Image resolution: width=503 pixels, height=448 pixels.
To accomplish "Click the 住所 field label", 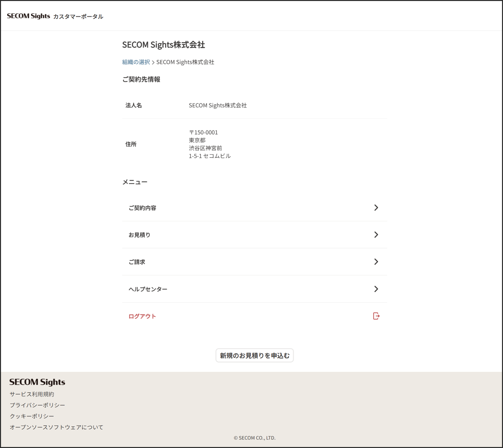I will point(131,144).
